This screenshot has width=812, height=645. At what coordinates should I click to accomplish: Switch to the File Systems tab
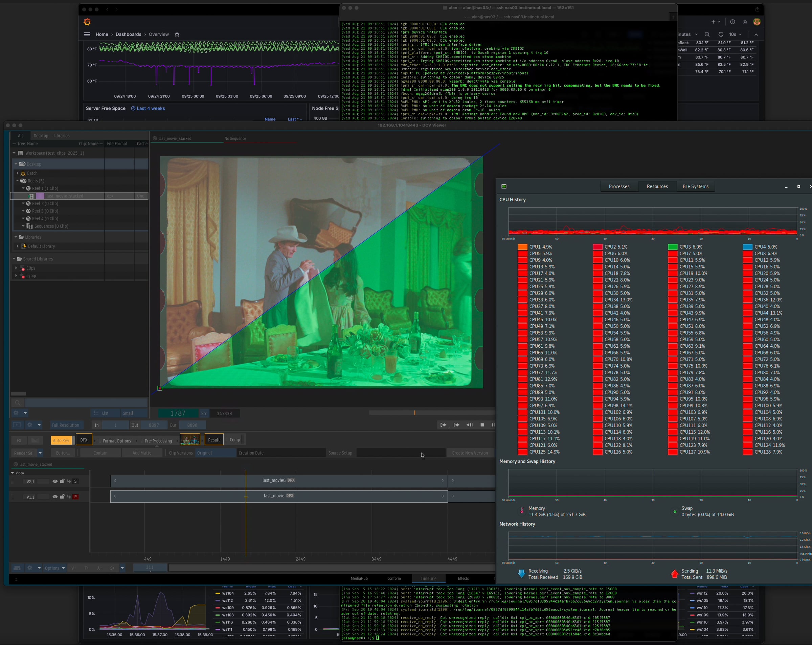(695, 186)
